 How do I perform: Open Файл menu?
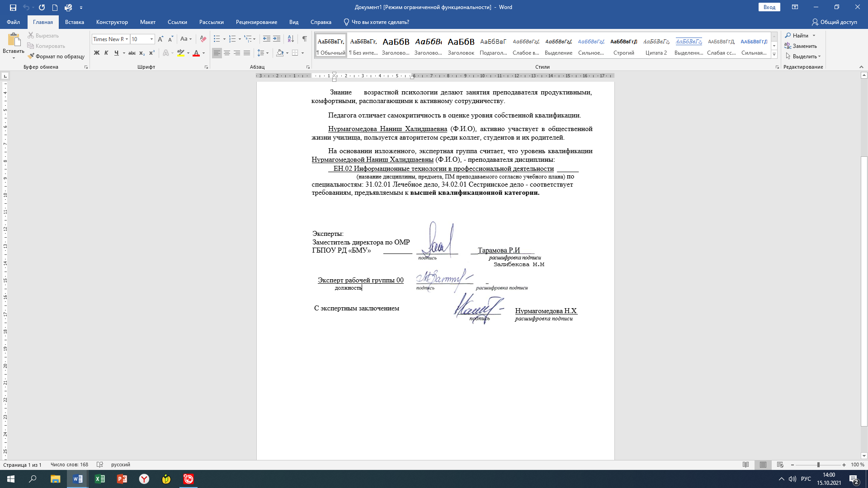(x=14, y=22)
